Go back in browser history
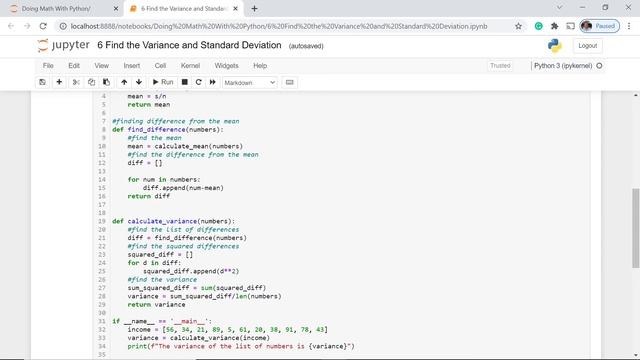 coord(11,26)
